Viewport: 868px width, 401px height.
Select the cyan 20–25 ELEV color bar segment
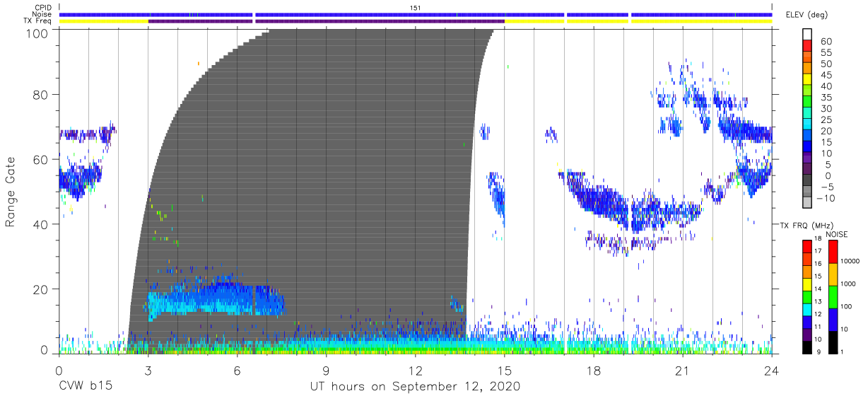coord(807,124)
